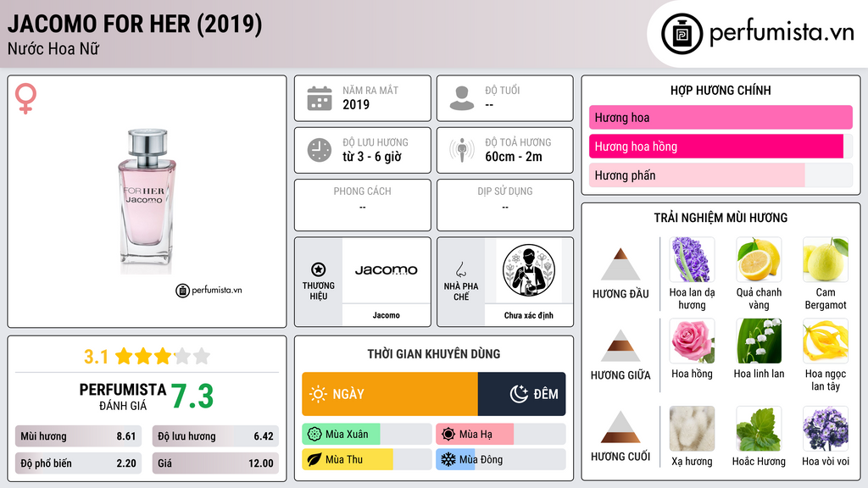This screenshot has height=488, width=868.
Task: Click the Mùa Hạ season bar
Action: (x=500, y=435)
